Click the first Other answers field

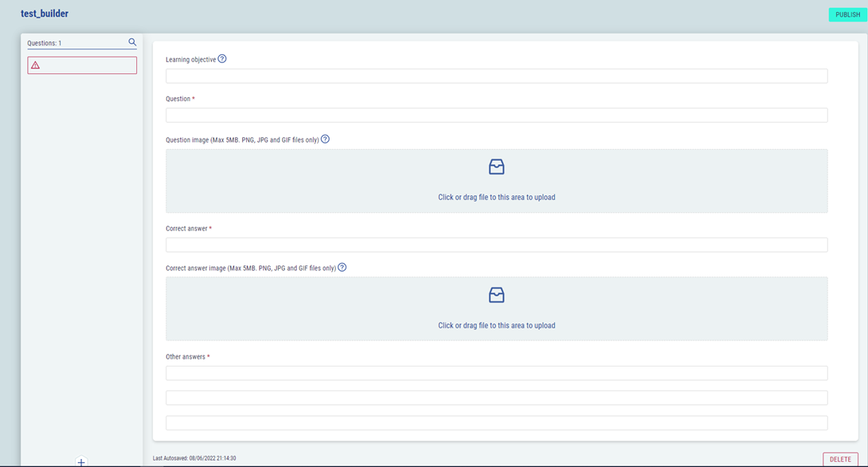[496, 373]
